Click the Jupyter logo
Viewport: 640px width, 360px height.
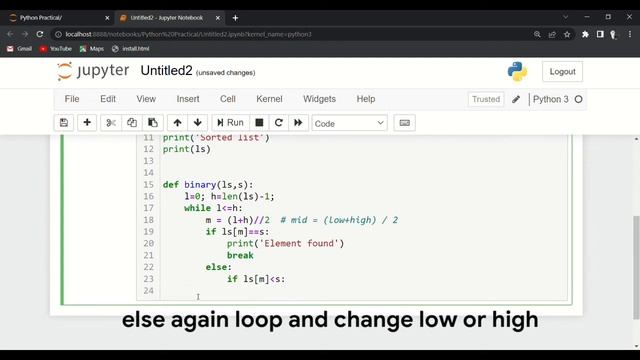(93, 71)
